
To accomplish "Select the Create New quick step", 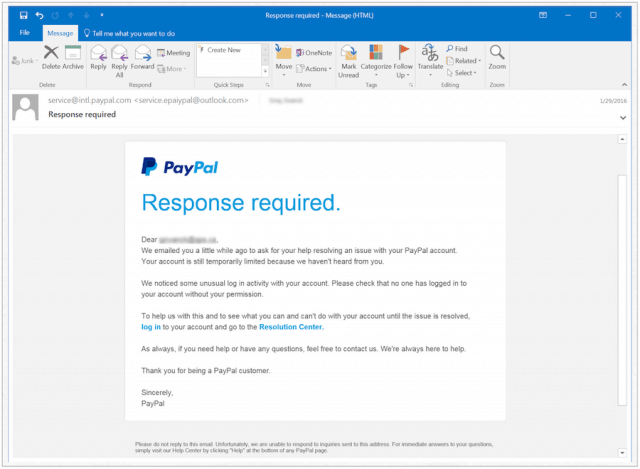I will coord(224,50).
